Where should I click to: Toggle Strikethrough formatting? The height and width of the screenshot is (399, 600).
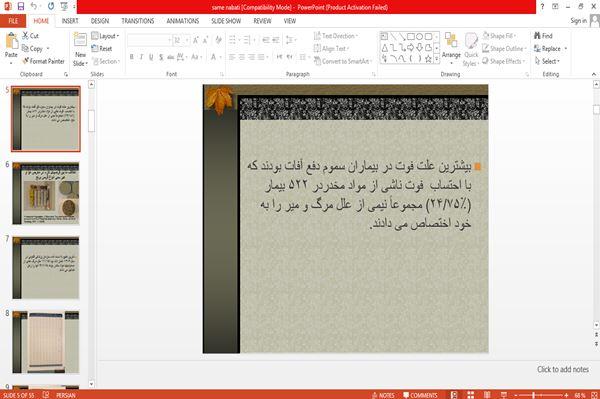pyautogui.click(x=171, y=57)
